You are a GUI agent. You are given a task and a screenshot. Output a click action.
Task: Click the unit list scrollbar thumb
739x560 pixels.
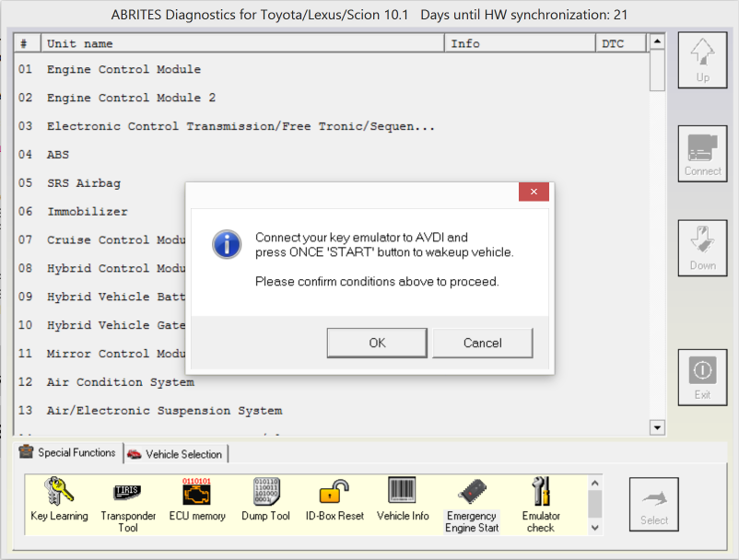[657, 70]
